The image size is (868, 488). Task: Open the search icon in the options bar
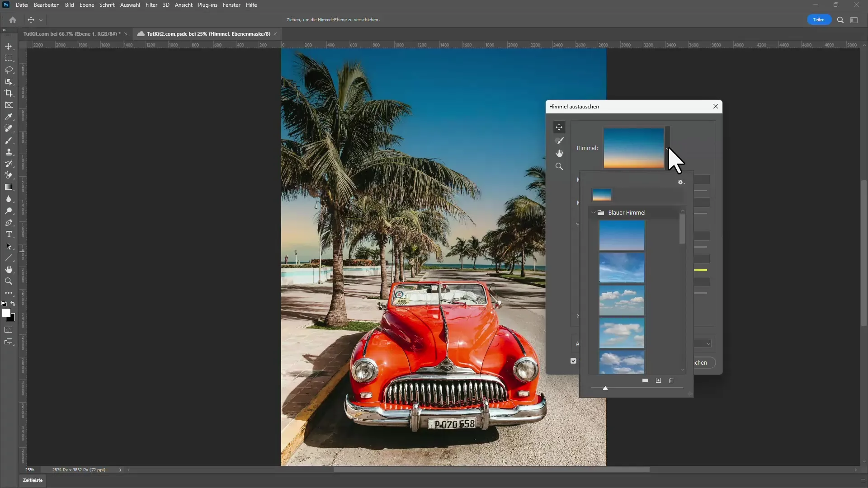pos(840,20)
